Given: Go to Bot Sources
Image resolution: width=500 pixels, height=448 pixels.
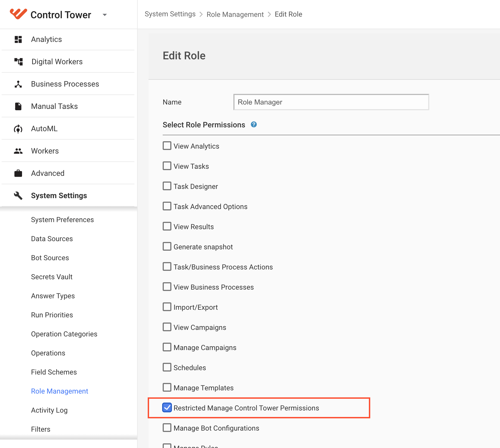Looking at the screenshot, I should 50,258.
